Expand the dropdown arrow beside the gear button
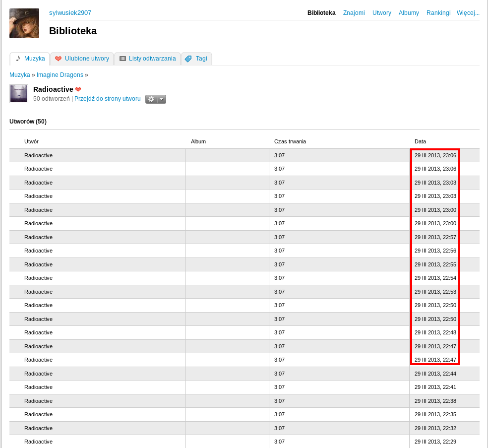 point(162,99)
